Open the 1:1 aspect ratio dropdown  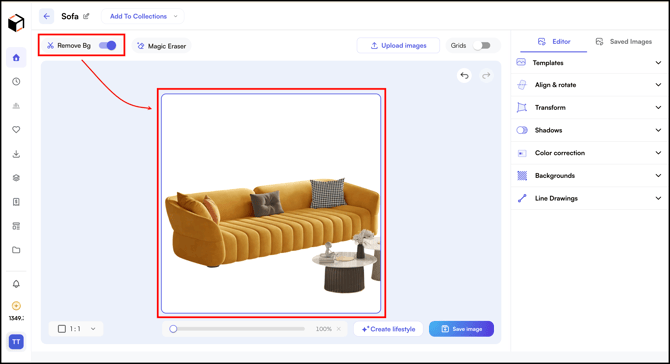76,329
